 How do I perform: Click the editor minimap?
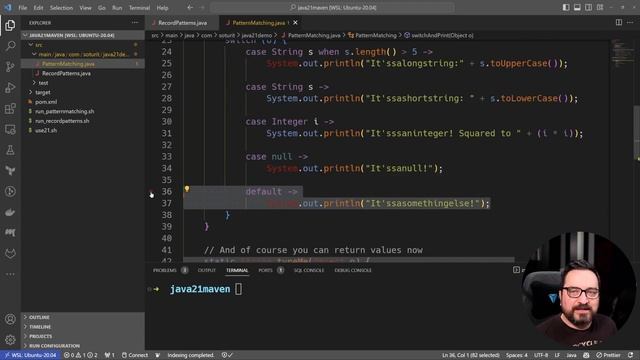coord(621,53)
